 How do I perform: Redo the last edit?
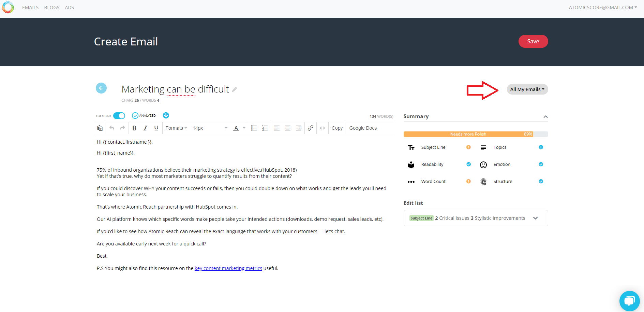pyautogui.click(x=122, y=128)
